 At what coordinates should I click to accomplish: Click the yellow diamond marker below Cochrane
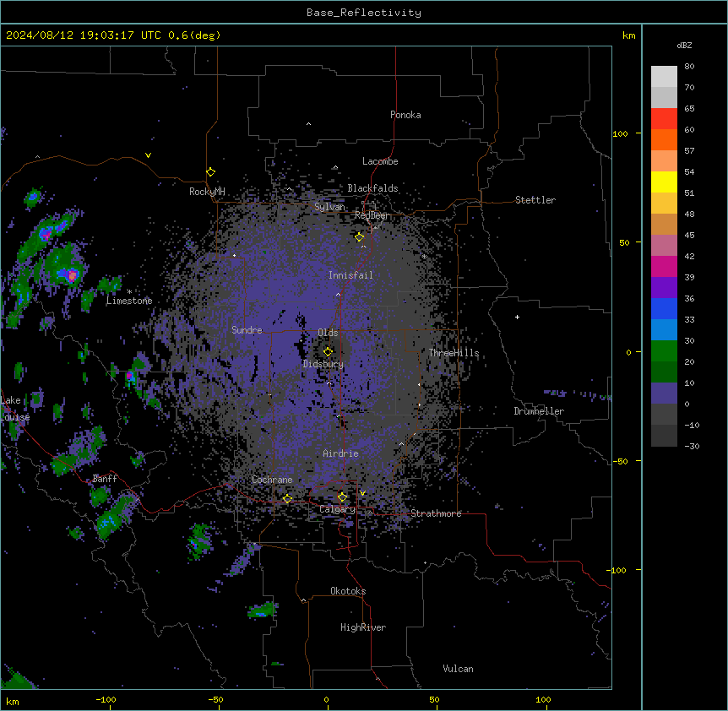click(287, 498)
